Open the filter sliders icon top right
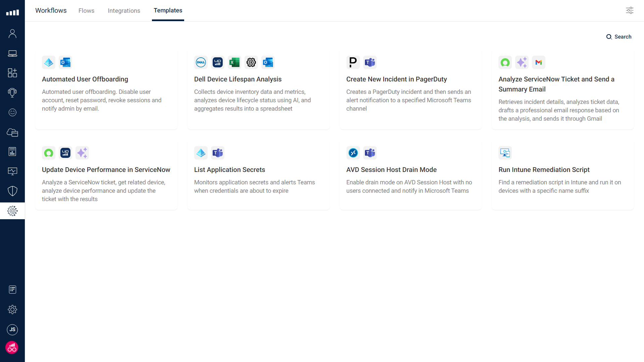 tap(630, 10)
